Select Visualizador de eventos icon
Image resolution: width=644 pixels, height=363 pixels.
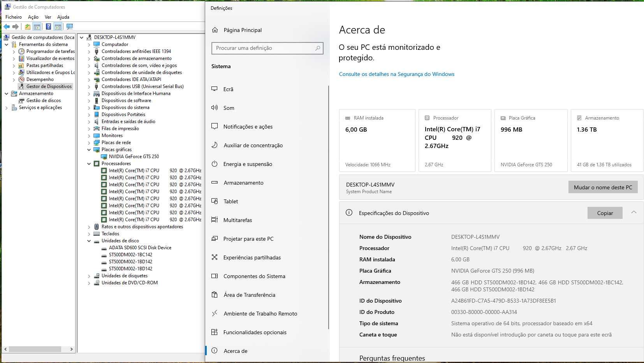pyautogui.click(x=21, y=58)
